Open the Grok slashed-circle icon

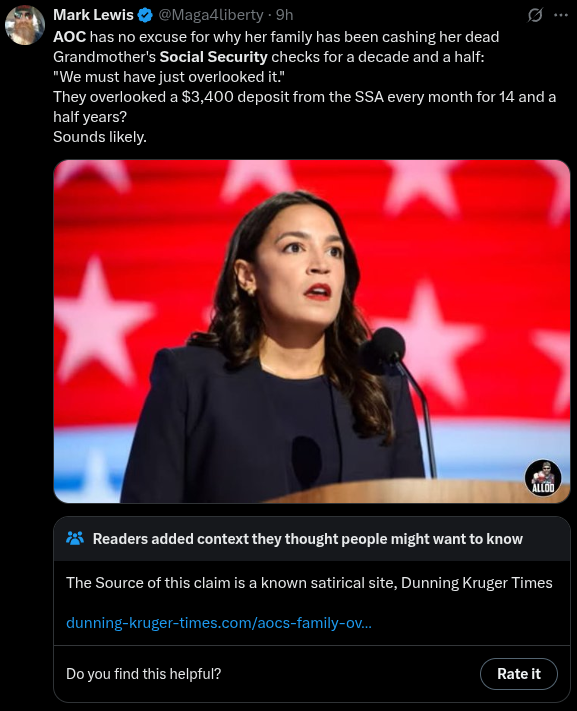[535, 15]
